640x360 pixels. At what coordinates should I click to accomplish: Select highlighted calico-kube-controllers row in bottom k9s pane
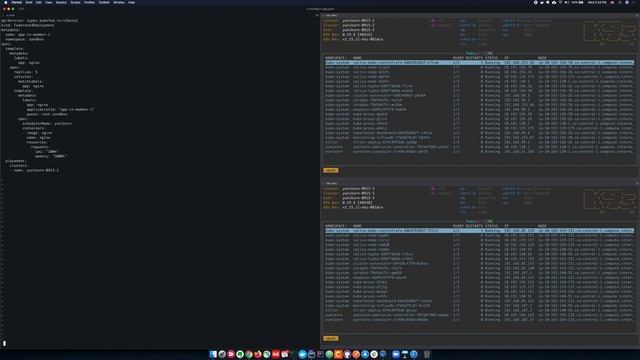[x=480, y=231]
